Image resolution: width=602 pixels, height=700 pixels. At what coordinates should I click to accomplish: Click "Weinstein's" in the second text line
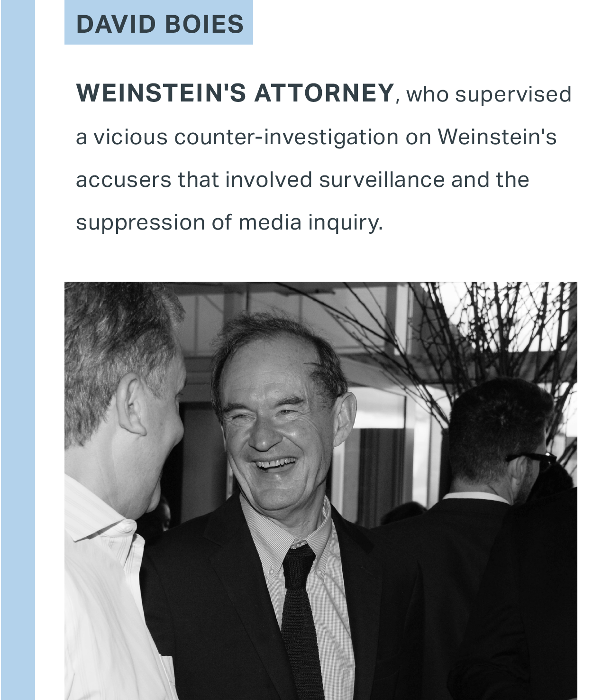(497, 137)
